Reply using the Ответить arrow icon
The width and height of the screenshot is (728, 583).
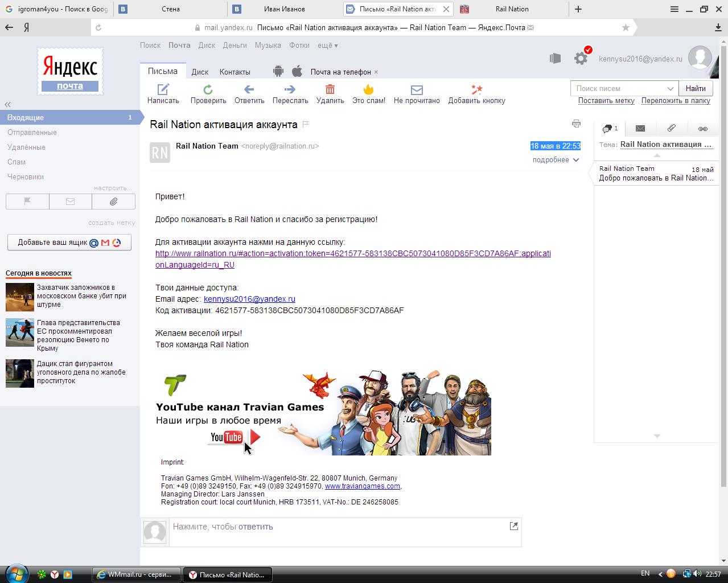(249, 89)
